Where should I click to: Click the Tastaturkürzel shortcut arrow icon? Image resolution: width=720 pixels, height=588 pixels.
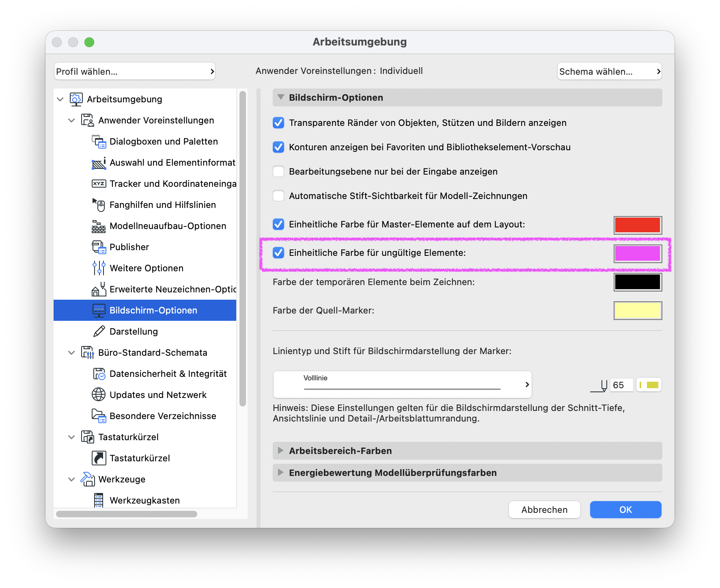click(x=99, y=458)
